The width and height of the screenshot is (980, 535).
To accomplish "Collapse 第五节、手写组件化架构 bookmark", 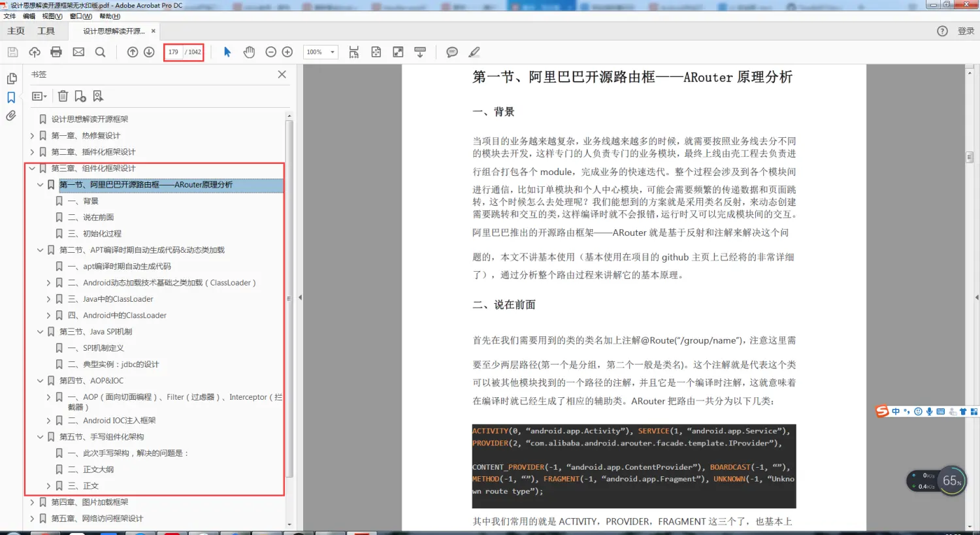I will coord(41,437).
